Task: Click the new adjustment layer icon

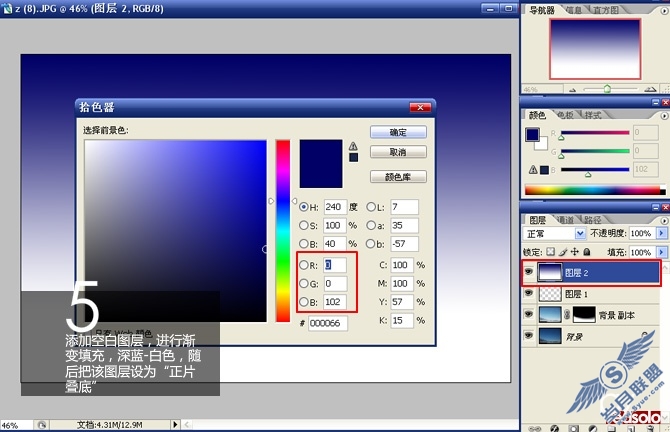Action: [593, 428]
